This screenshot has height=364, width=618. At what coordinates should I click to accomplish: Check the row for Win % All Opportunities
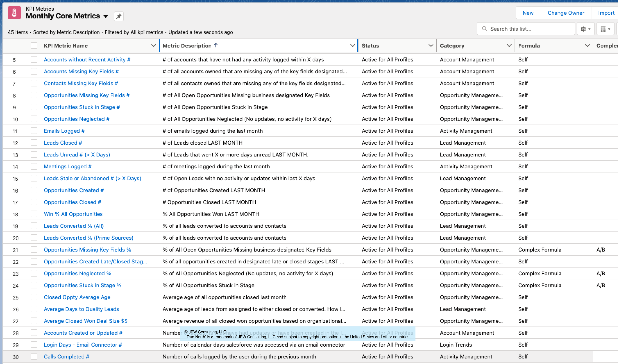coord(34,214)
